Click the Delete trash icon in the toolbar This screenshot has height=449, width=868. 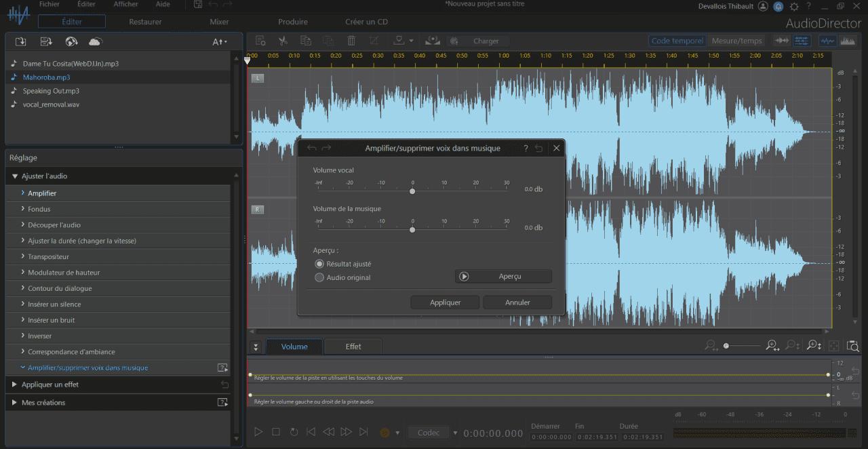click(x=351, y=40)
